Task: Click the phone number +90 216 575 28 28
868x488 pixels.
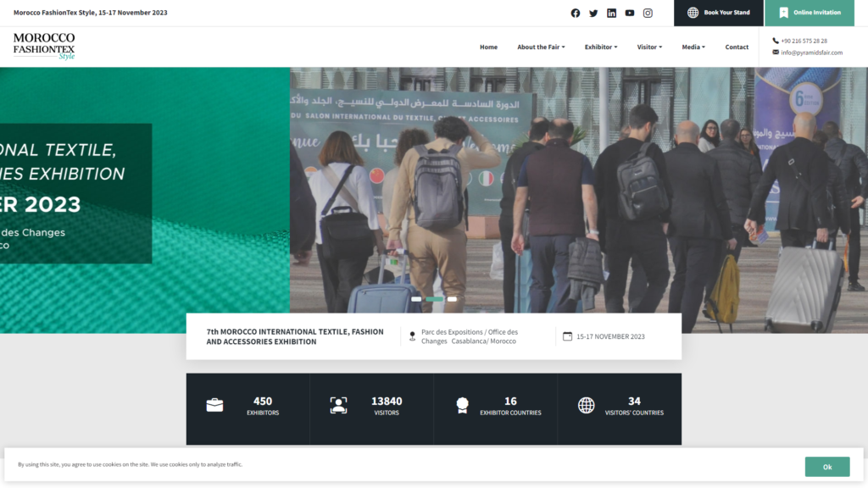Action: pos(804,41)
